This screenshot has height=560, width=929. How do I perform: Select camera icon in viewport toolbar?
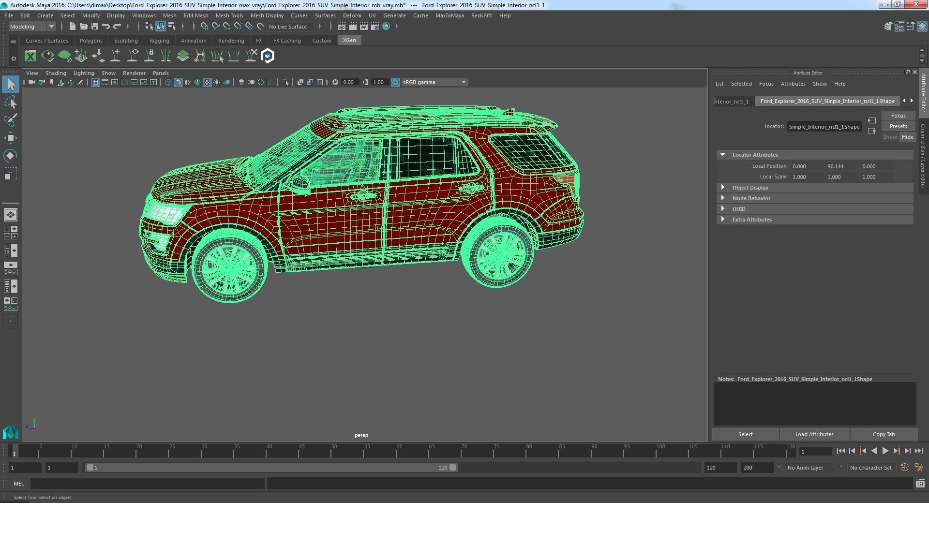click(x=31, y=82)
